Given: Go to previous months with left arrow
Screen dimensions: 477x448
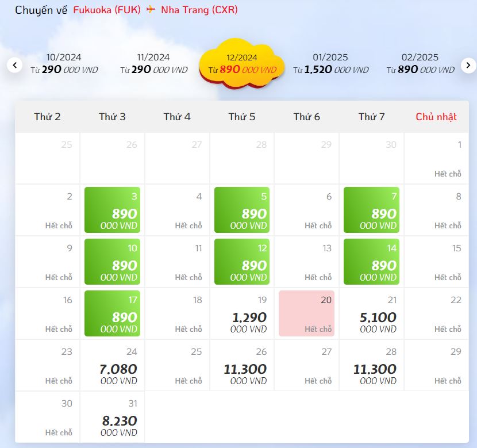Looking at the screenshot, I should [x=14, y=65].
